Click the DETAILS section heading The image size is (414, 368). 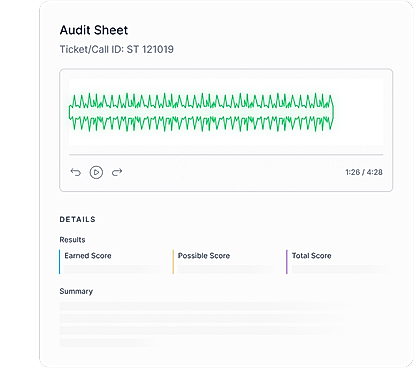tap(78, 219)
